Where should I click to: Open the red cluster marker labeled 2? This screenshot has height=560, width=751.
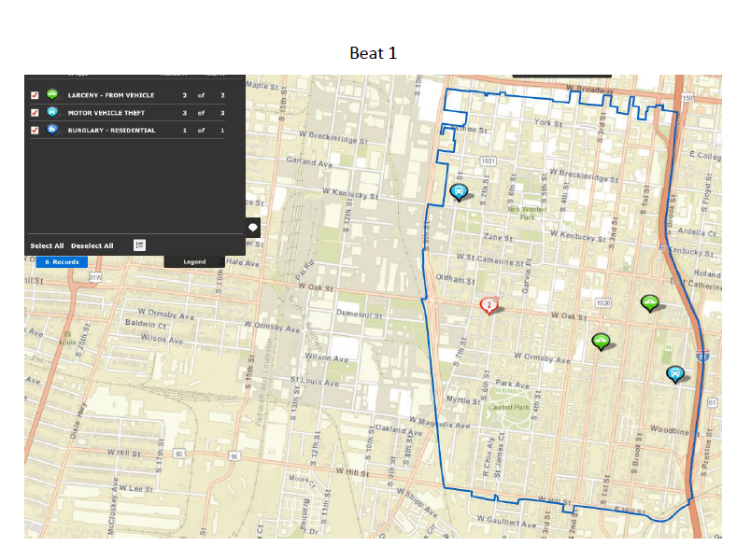pos(489,304)
